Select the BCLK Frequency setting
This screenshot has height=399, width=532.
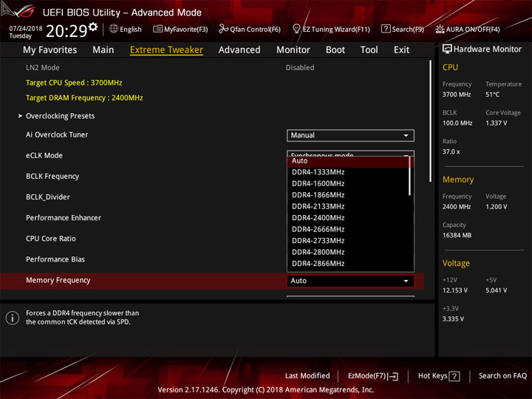(x=52, y=177)
